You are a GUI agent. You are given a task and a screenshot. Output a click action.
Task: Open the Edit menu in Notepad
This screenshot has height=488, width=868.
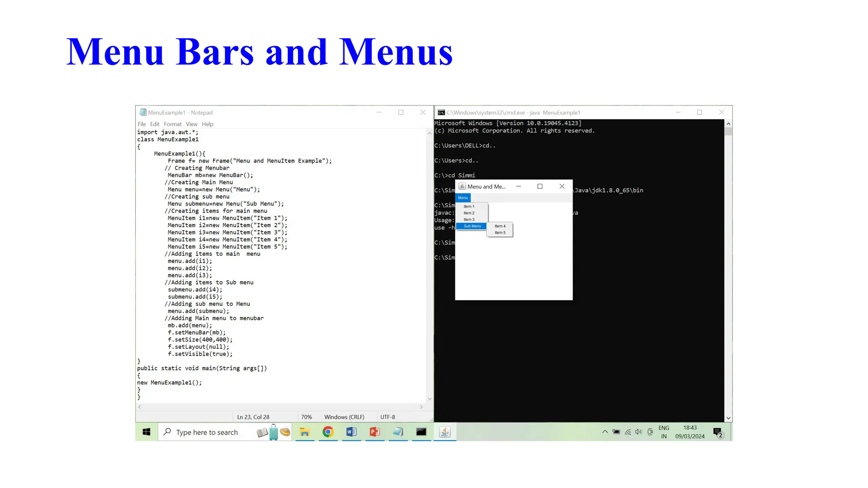(x=155, y=124)
